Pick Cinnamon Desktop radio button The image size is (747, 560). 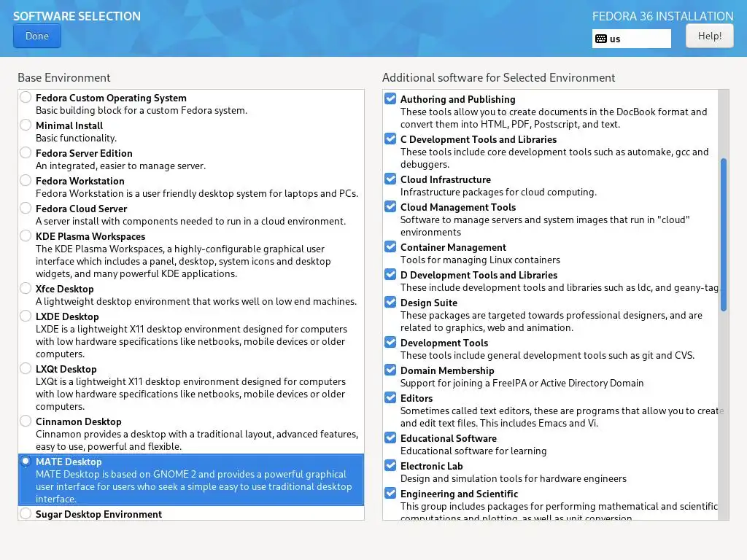(26, 421)
